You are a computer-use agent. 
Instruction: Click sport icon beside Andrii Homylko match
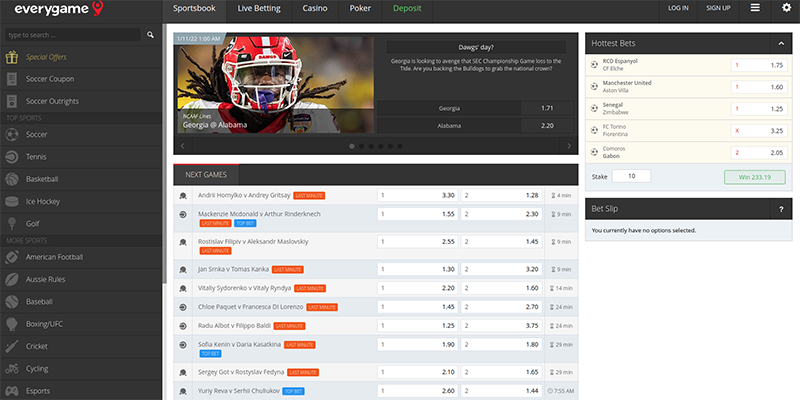click(x=183, y=195)
